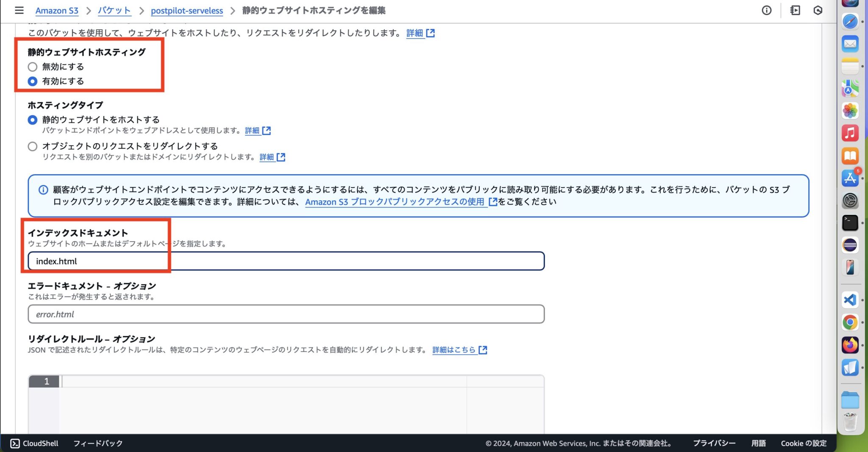
Task: Open the Terminal app from the Dock
Action: pos(850,222)
